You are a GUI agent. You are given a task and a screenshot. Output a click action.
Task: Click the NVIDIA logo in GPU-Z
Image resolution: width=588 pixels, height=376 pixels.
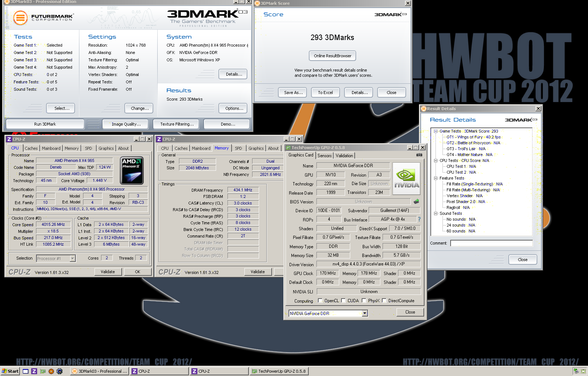[x=406, y=178]
